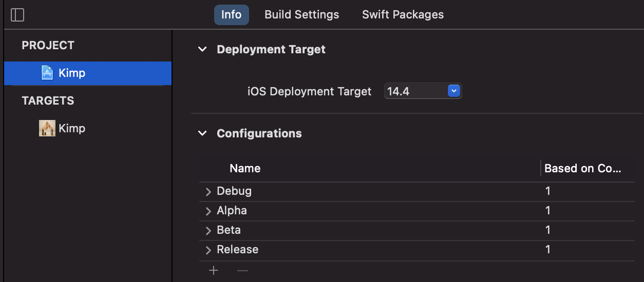This screenshot has height=282, width=644.
Task: Open the Swift Packages tab
Action: point(403,14)
